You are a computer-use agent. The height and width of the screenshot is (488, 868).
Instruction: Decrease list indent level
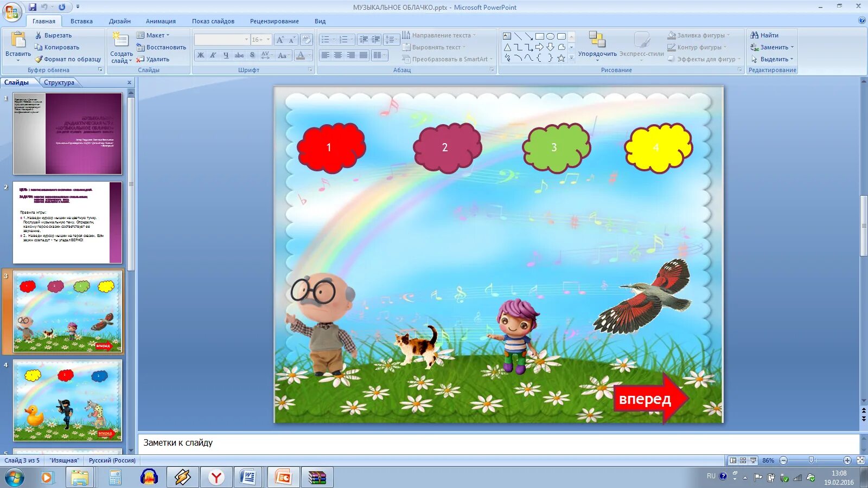tap(363, 40)
